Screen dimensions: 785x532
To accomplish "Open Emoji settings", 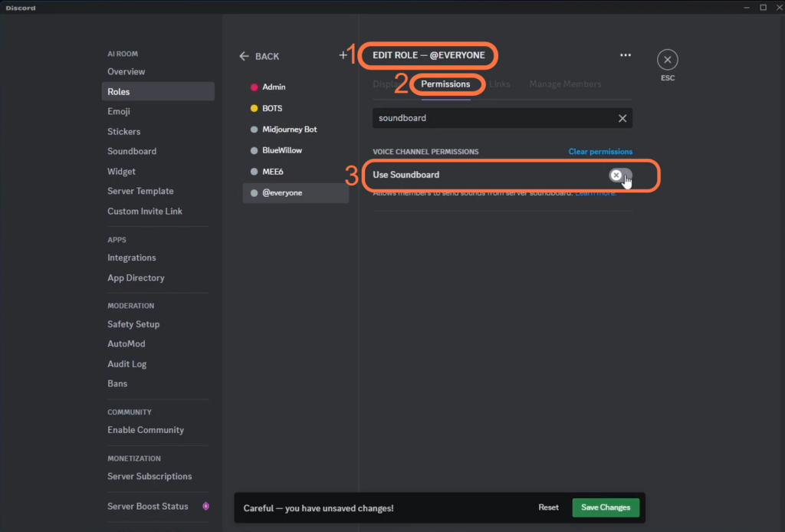I will click(x=158, y=111).
